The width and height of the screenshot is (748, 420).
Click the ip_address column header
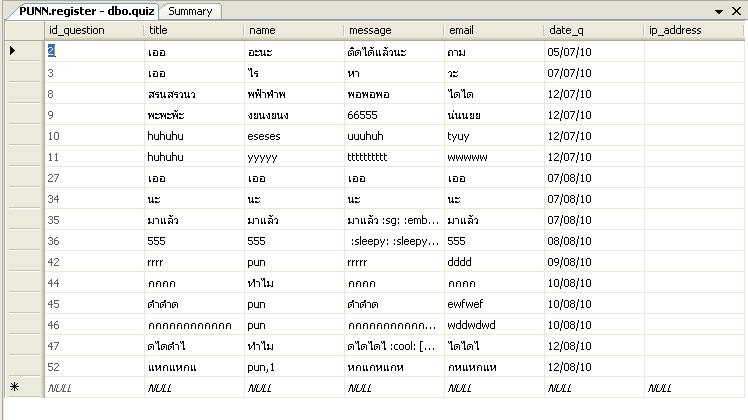[x=694, y=31]
